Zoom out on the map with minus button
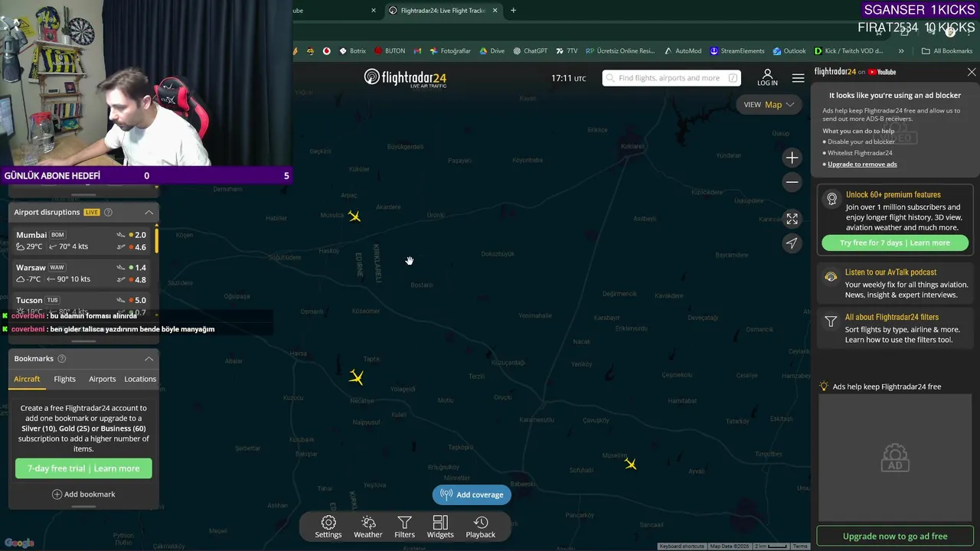This screenshot has width=980, height=551. pyautogui.click(x=792, y=182)
